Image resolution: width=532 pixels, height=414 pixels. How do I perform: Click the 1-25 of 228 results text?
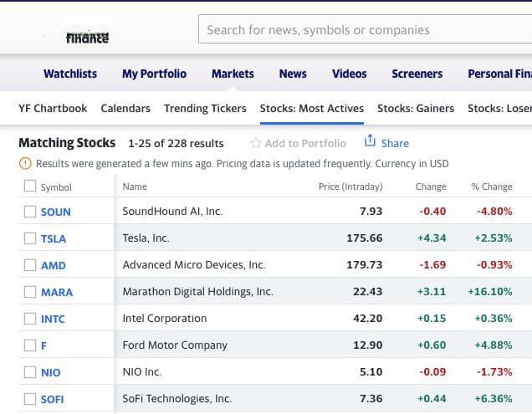[176, 143]
